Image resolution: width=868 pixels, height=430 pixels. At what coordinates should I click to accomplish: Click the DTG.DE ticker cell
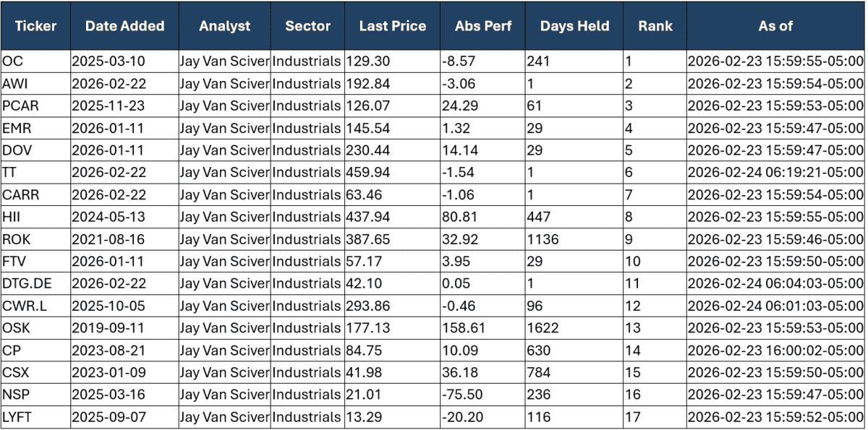pos(35,284)
